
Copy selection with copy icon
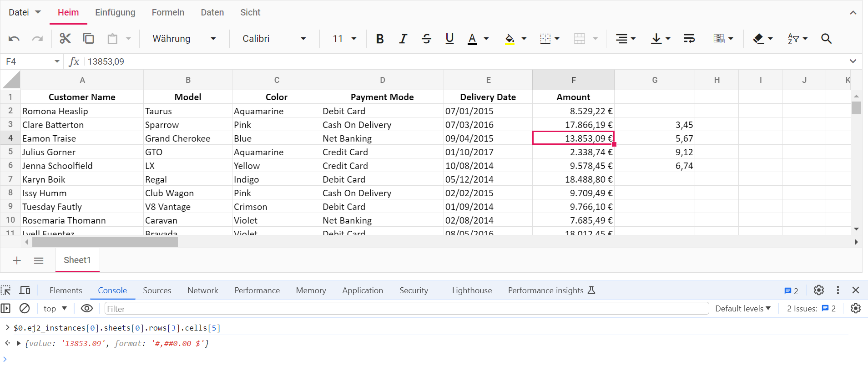pyautogui.click(x=88, y=39)
